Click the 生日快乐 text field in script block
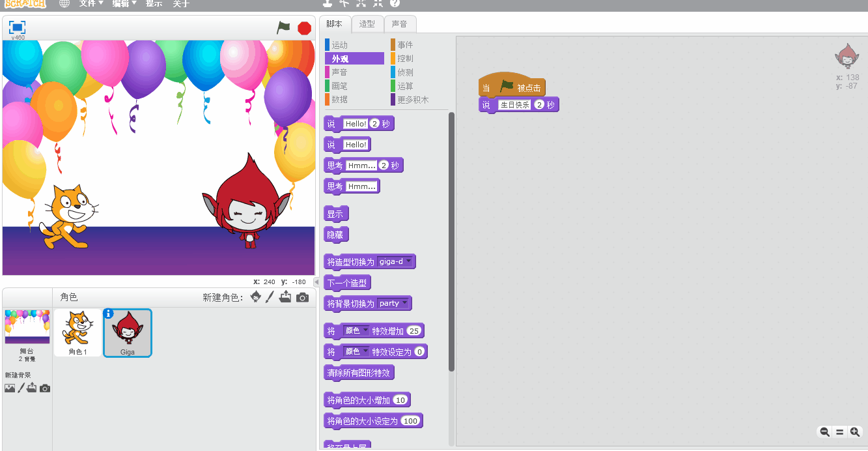The width and height of the screenshot is (868, 451). tap(514, 105)
